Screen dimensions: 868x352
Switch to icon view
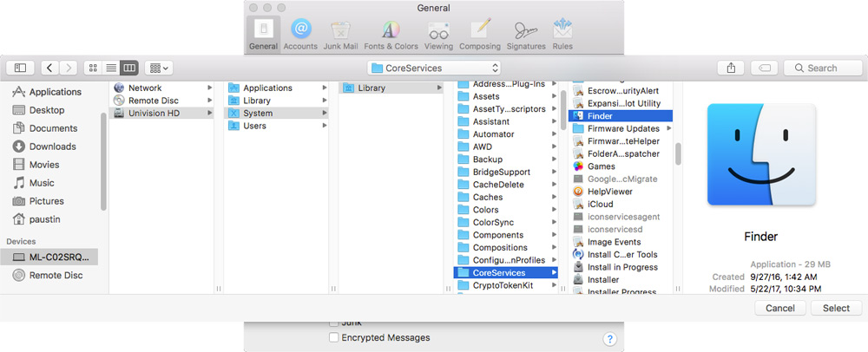(93, 68)
